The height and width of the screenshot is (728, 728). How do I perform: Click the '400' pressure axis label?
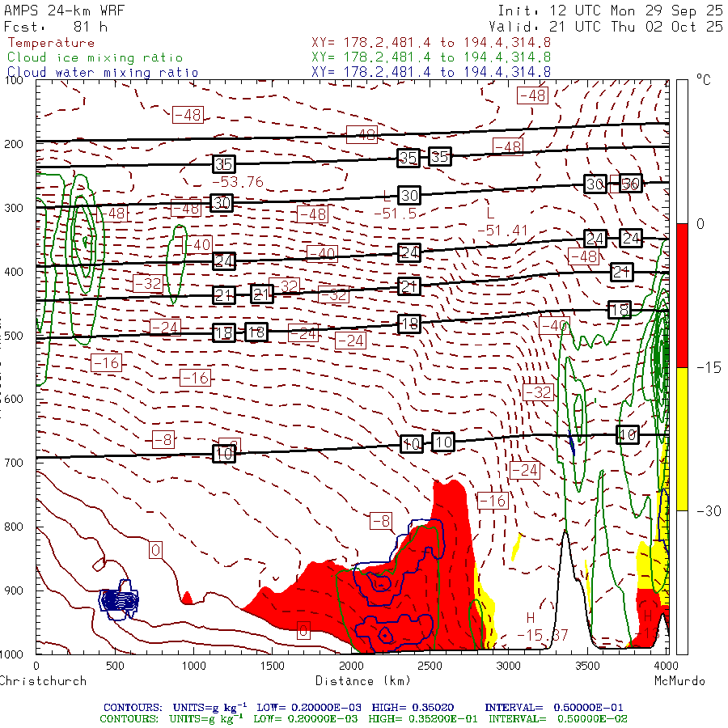coord(14,272)
